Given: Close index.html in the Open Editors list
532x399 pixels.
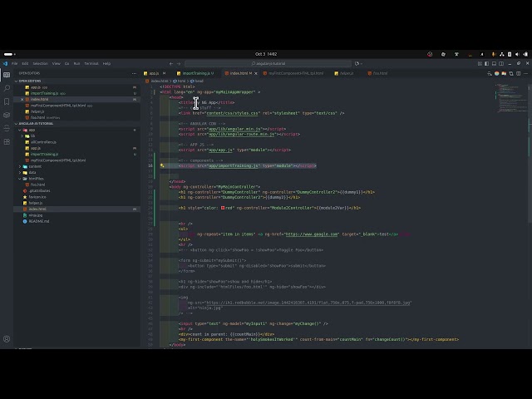Looking at the screenshot, I should (x=22, y=100).
